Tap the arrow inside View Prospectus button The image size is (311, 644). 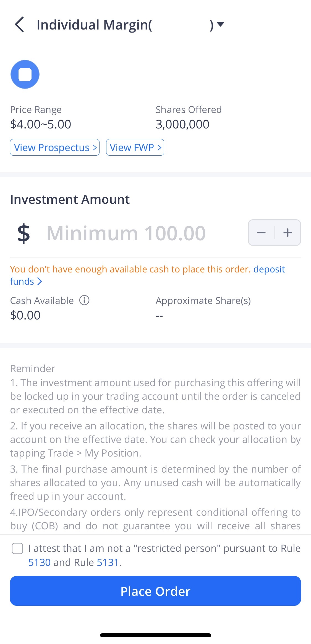pyautogui.click(x=94, y=147)
